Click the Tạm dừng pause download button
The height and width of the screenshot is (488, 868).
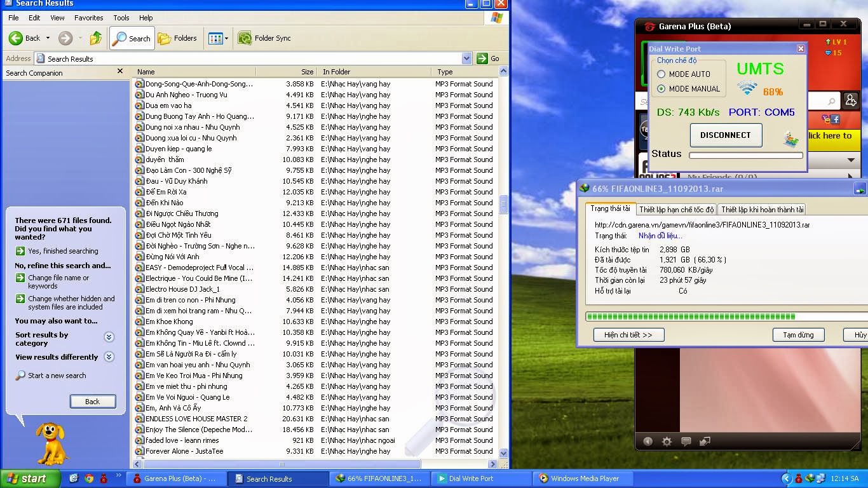pos(797,335)
